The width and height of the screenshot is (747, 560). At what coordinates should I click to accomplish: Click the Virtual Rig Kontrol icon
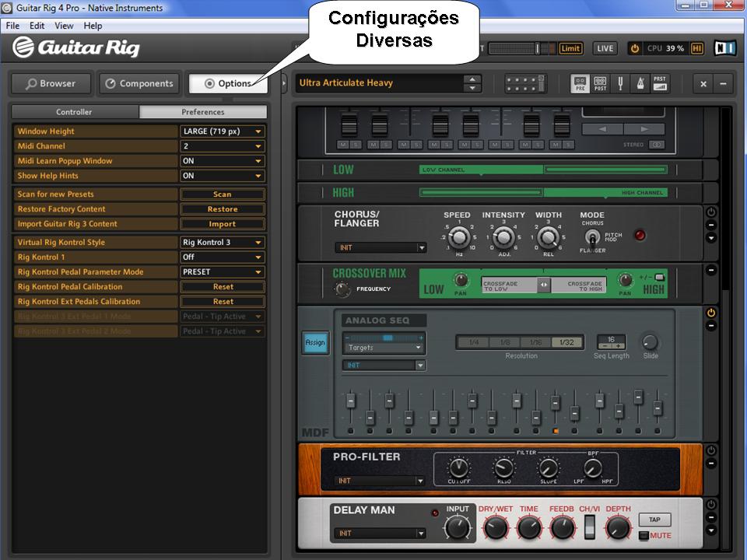(x=525, y=84)
